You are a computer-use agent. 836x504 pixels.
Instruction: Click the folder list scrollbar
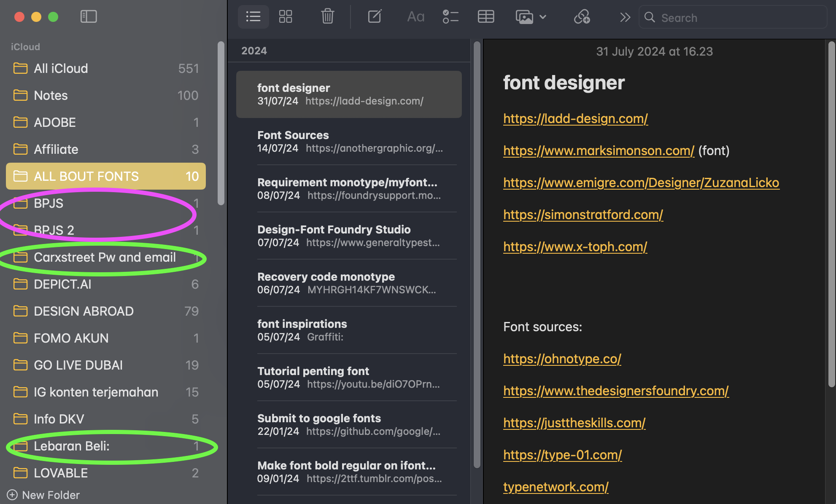click(x=221, y=122)
